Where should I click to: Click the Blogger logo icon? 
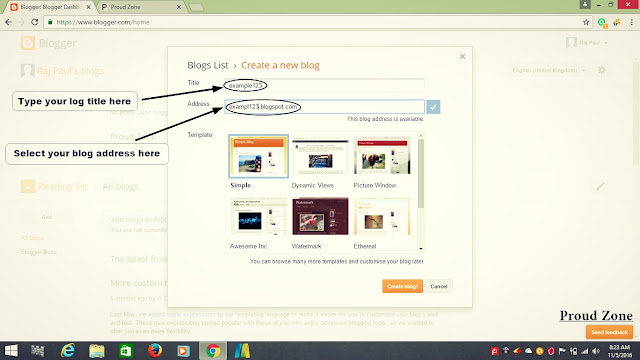pos(28,43)
